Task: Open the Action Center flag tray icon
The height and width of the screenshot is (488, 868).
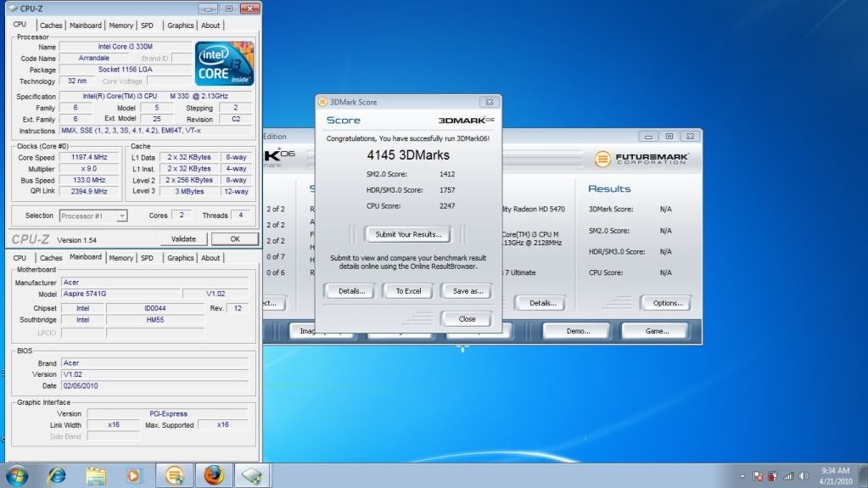Action: tap(758, 476)
